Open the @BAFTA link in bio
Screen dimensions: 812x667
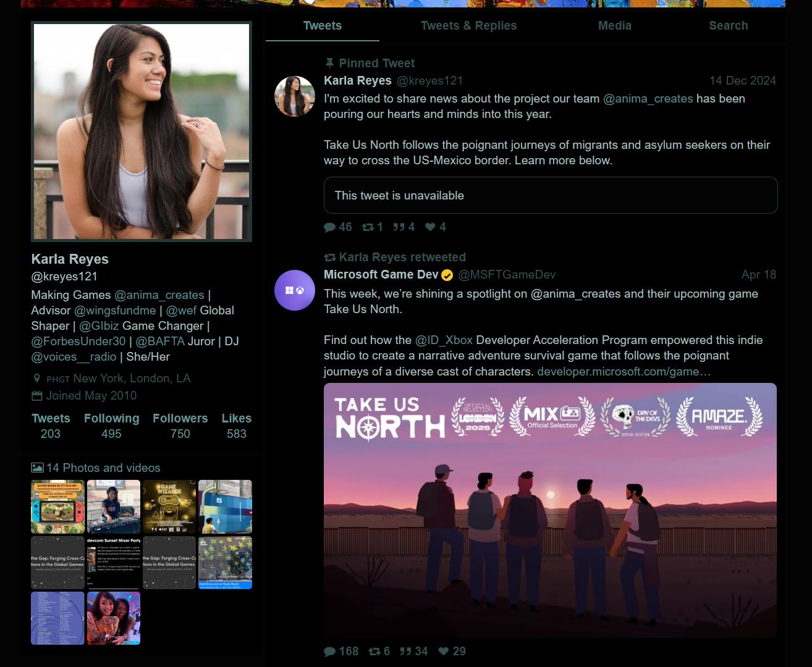(160, 342)
